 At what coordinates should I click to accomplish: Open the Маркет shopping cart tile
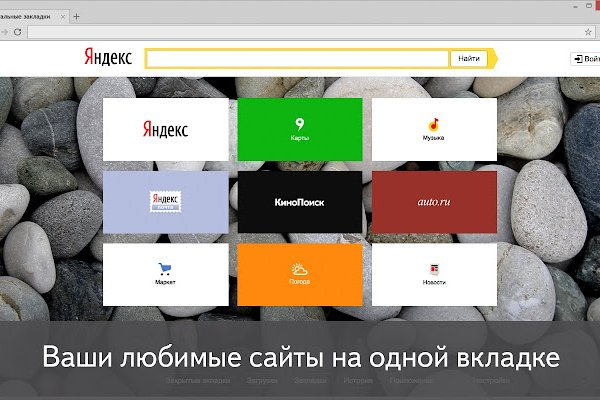[x=165, y=273]
